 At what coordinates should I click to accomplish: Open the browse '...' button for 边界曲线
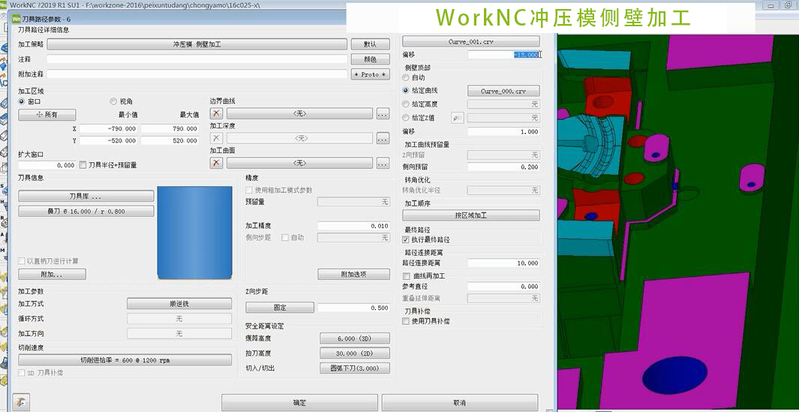pyautogui.click(x=383, y=114)
